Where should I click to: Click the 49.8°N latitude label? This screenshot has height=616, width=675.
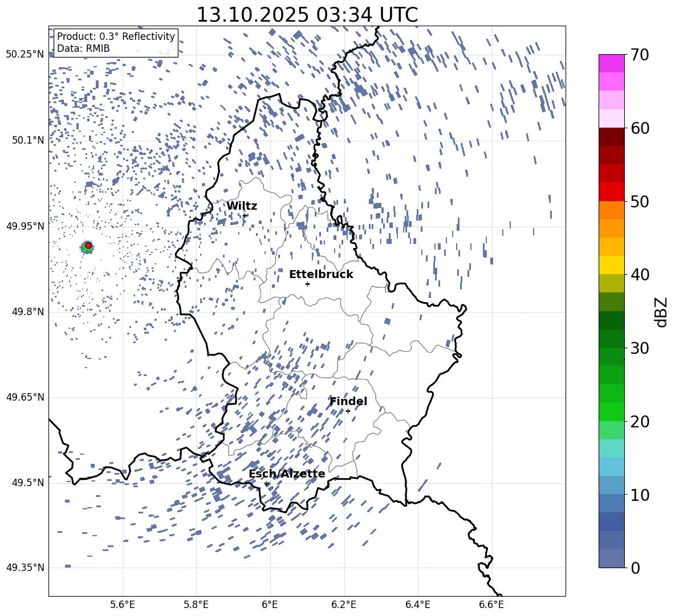click(x=28, y=312)
